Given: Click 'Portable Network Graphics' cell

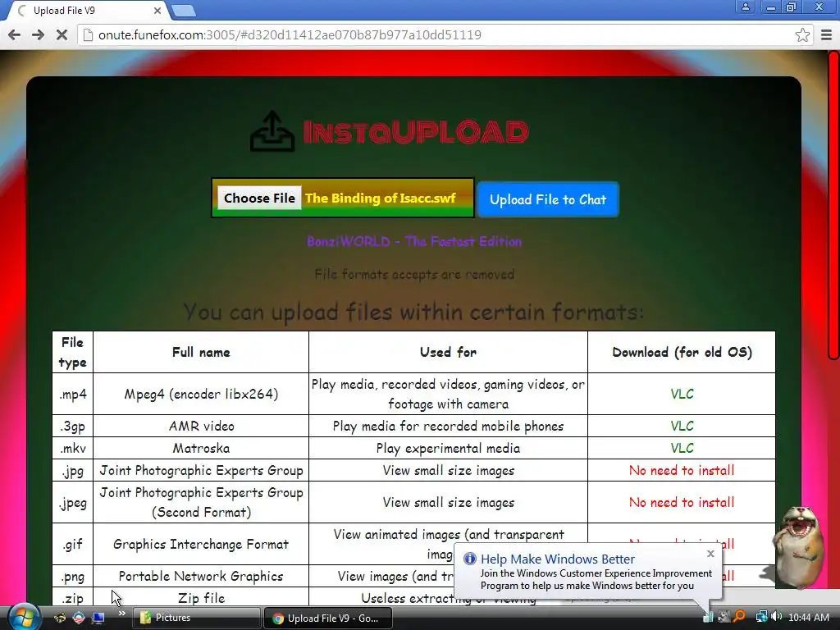Looking at the screenshot, I should (201, 577).
